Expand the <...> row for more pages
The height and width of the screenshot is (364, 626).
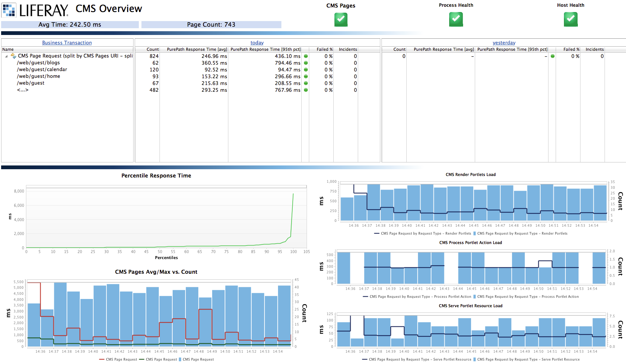click(x=23, y=90)
